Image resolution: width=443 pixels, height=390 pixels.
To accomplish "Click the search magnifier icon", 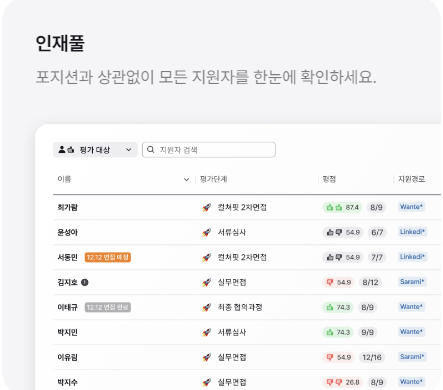I will point(151,149).
